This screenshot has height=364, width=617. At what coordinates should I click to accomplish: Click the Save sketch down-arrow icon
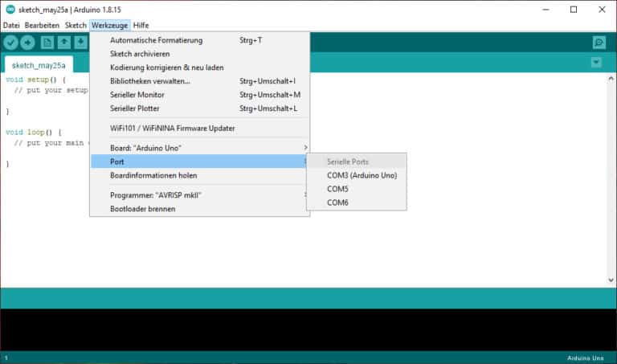81,43
